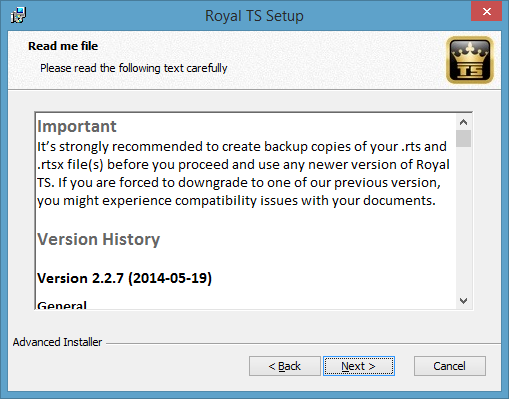Click the 'Please read the following text carefully' subtitle
This screenshot has height=399, width=509.
[134, 68]
